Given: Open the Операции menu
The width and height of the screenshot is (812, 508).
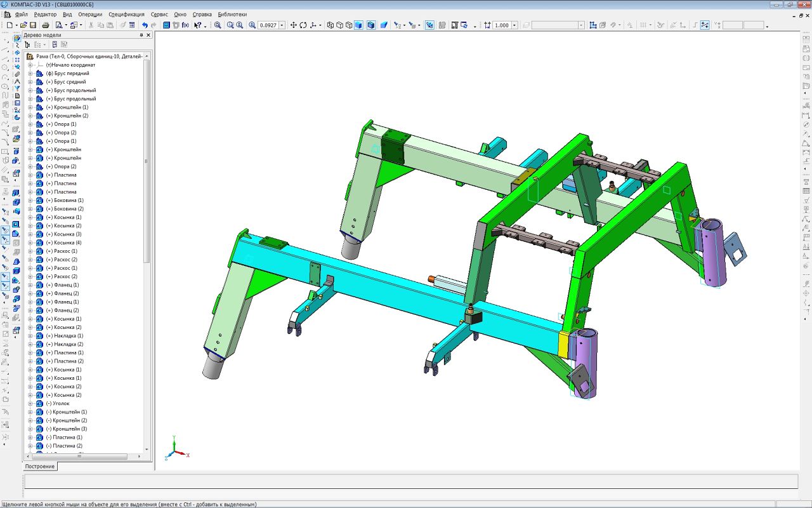Looking at the screenshot, I should [90, 14].
